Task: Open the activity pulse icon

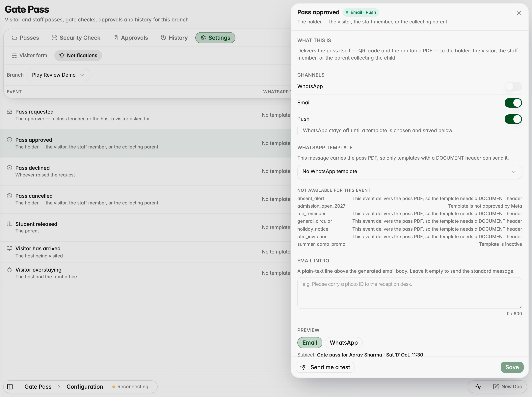Action: 478,386
